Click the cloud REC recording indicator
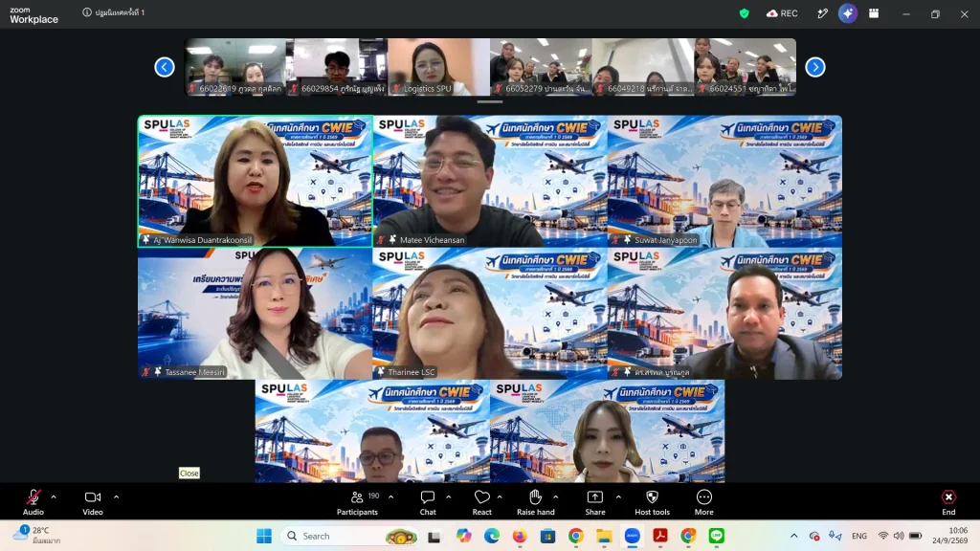The width and height of the screenshot is (980, 551). [x=782, y=13]
